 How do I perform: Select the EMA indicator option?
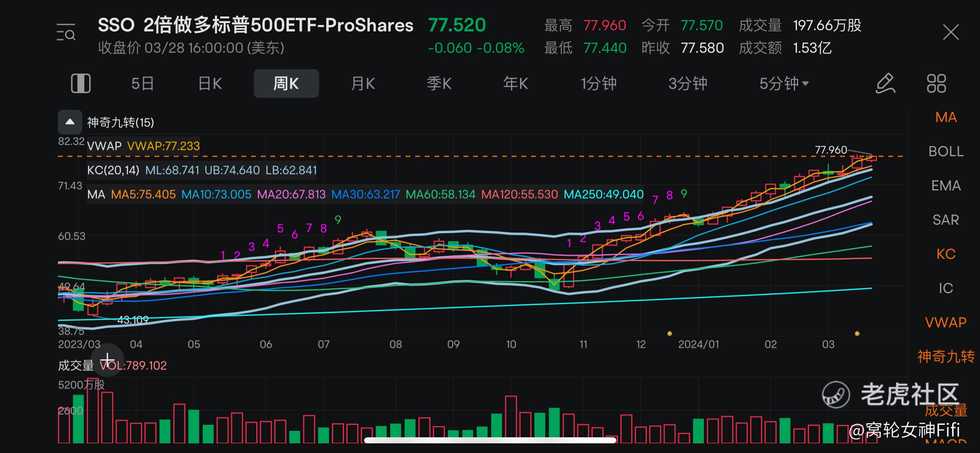click(946, 186)
